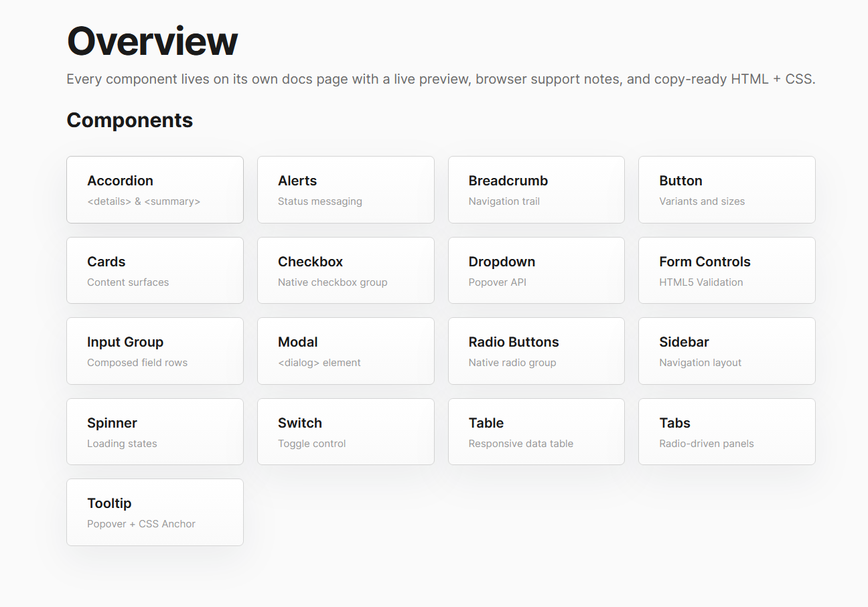Screen dimensions: 868x607
Task: Open the Switch toggle control docs
Action: click(x=346, y=431)
